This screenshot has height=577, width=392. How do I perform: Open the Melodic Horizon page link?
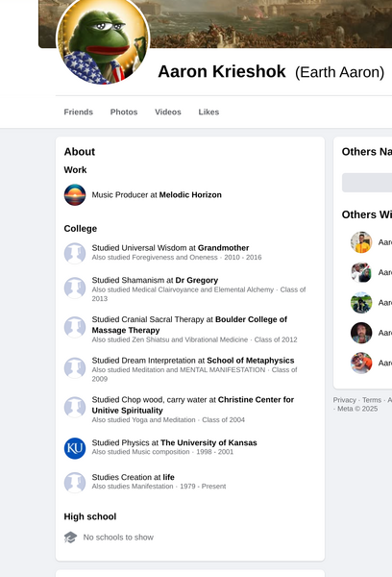click(x=190, y=194)
